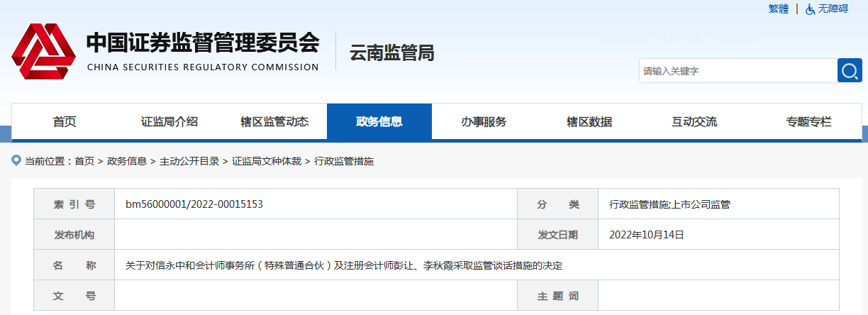Click the CSRC red logo icon

click(x=45, y=51)
